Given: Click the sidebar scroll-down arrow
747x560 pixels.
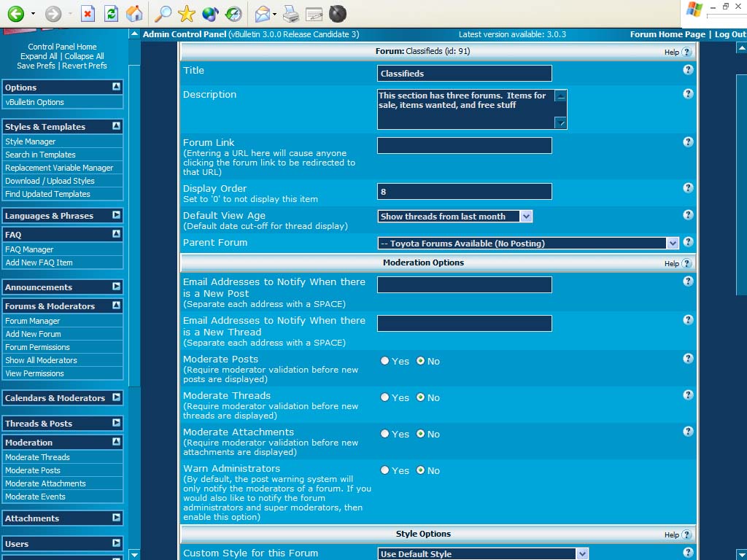Looking at the screenshot, I should click(135, 555).
